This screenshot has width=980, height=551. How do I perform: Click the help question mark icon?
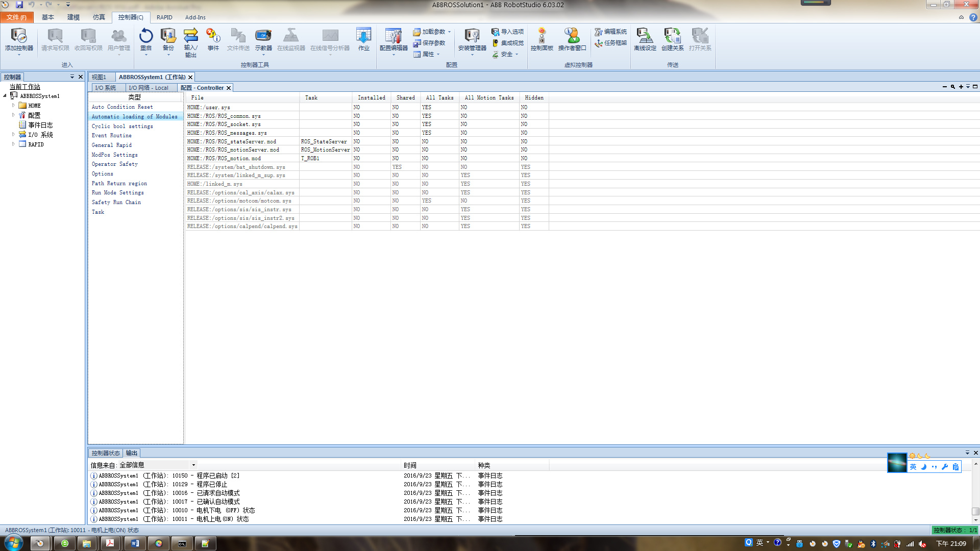[x=973, y=17]
